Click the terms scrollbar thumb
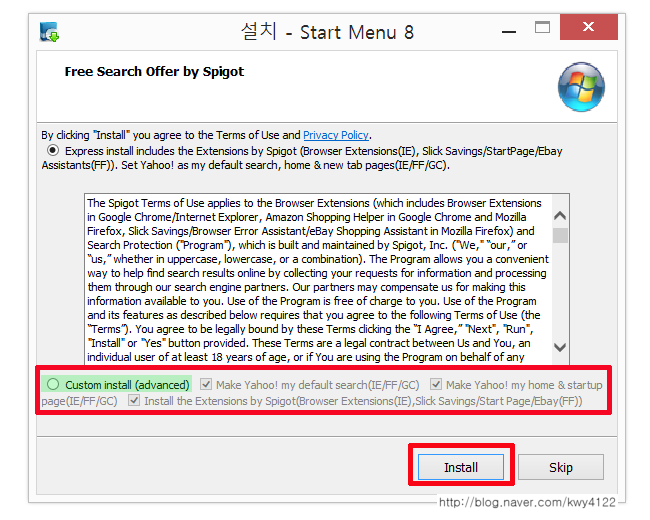The height and width of the screenshot is (520, 650). pos(560,235)
